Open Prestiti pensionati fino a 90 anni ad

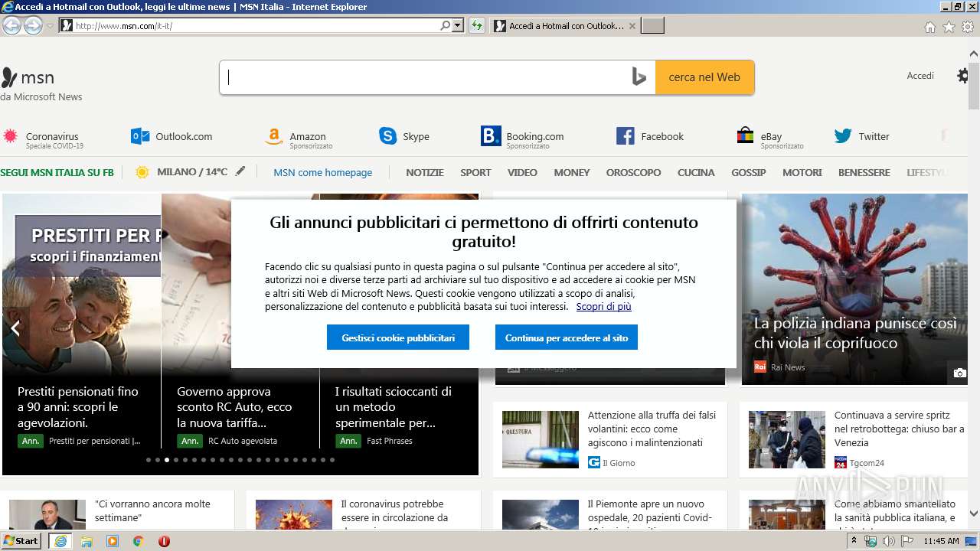(x=78, y=406)
